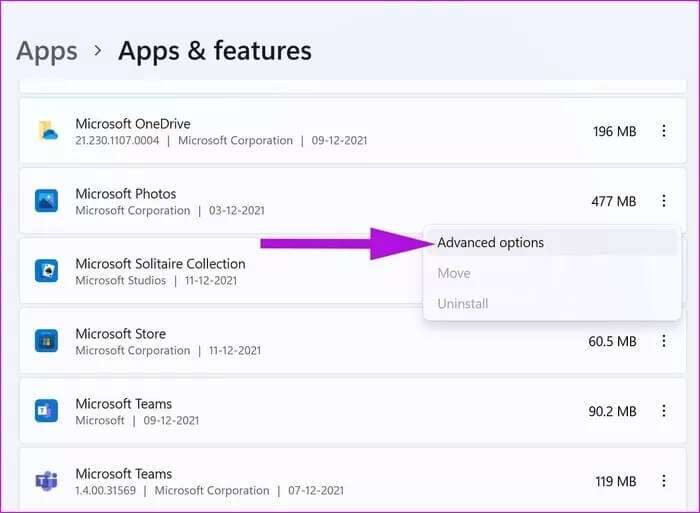Click the 196 MB size value
The image size is (700, 513).
coord(614,131)
